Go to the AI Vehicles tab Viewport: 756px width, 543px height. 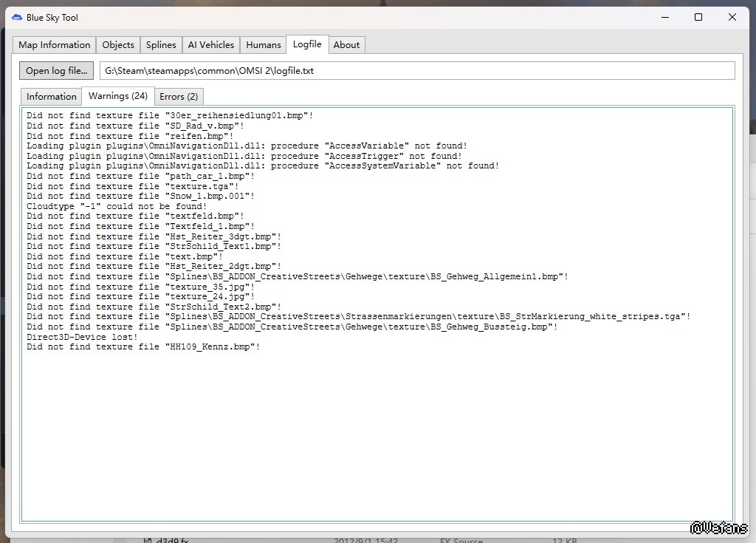(210, 45)
